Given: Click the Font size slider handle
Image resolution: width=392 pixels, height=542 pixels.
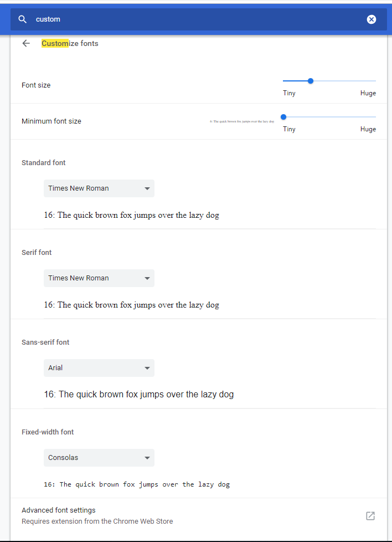Looking at the screenshot, I should coord(310,80).
